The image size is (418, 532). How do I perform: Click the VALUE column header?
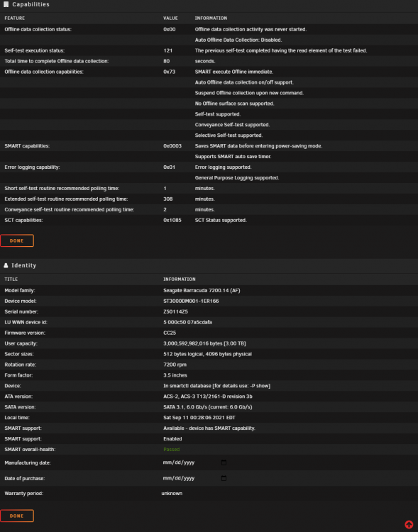coord(170,18)
